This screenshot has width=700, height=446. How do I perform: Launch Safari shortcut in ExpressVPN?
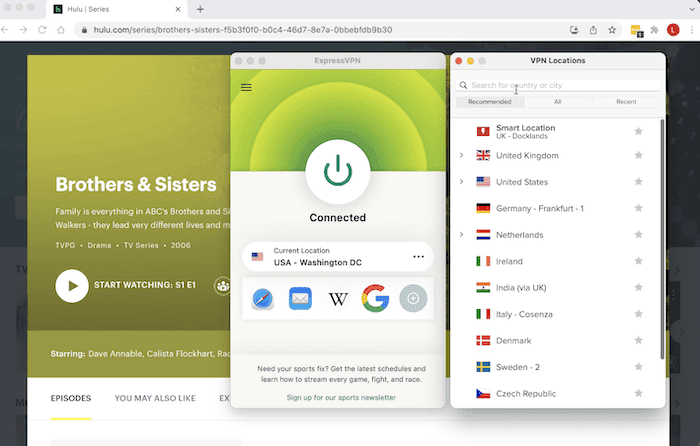point(262,299)
